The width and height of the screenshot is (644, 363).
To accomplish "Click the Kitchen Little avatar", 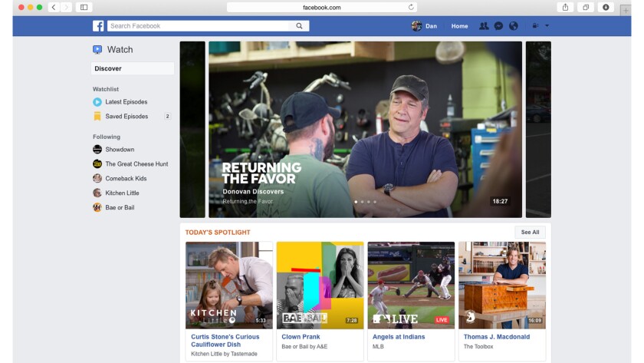I will 97,193.
